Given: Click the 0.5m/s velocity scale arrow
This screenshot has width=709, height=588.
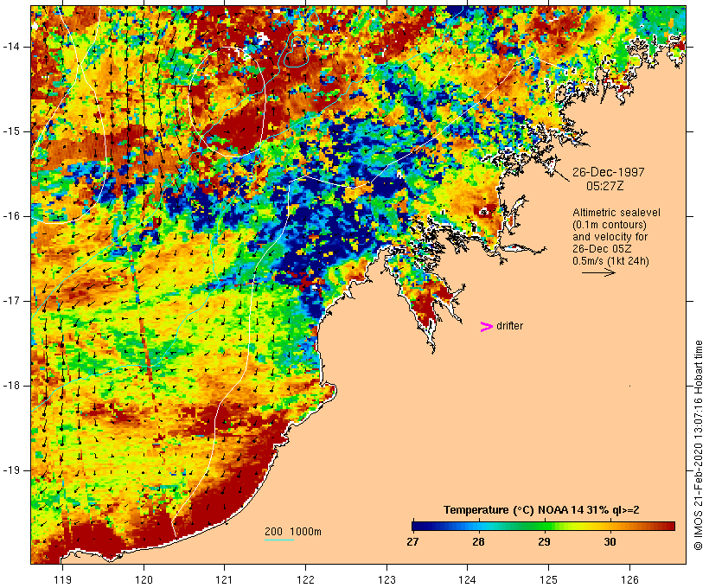Looking at the screenshot, I should pos(598,272).
